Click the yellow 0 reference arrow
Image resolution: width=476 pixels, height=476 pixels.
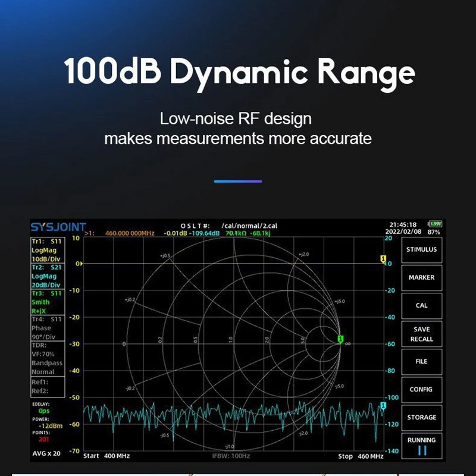(79, 264)
